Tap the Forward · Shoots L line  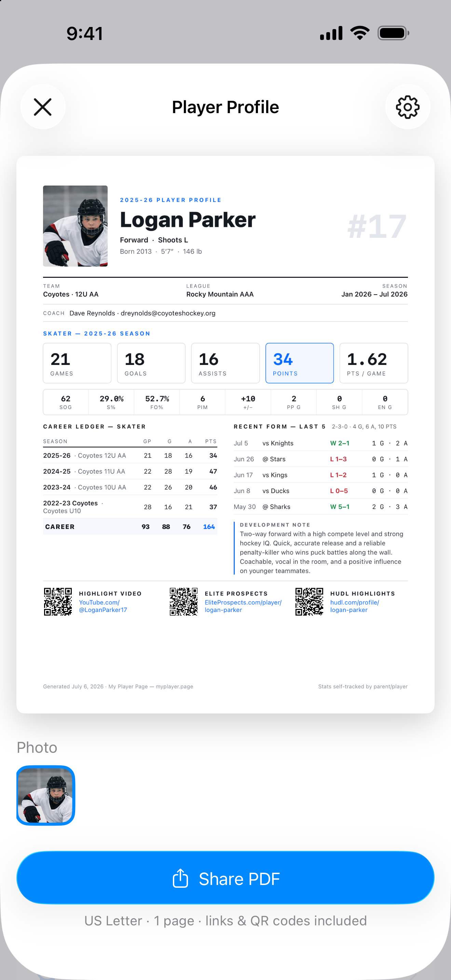(154, 240)
